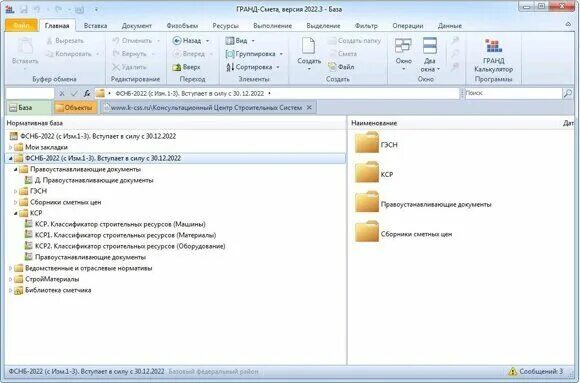Screen dimensions: 580x383
Task: Click the fx function icon
Action: 87,94
